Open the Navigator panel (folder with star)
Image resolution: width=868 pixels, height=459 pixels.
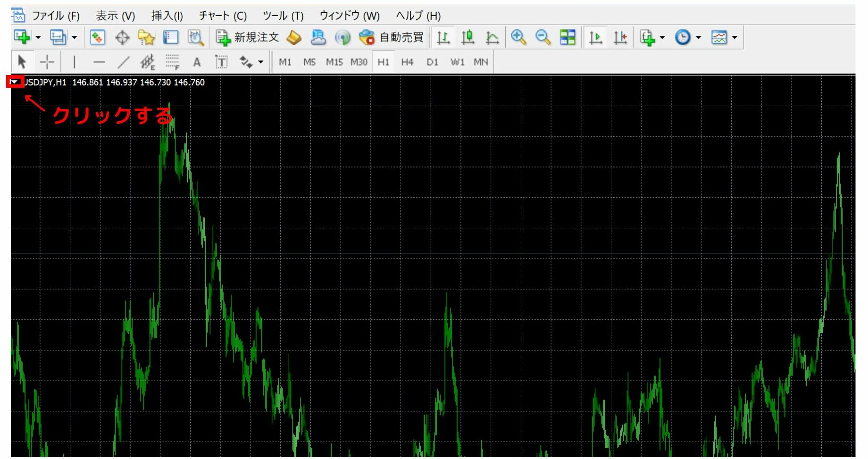pos(146,37)
